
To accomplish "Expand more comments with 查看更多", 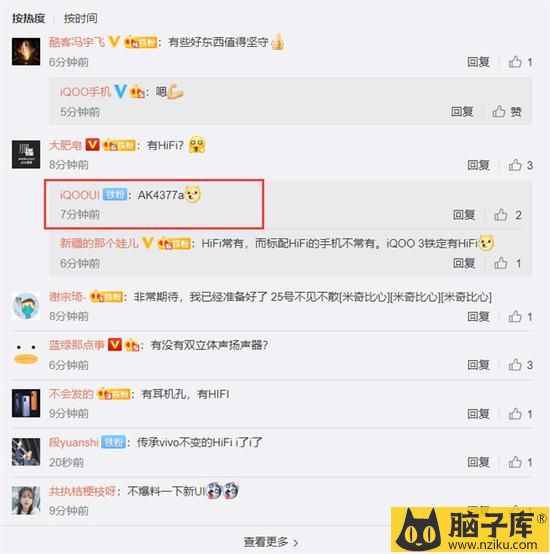I will [271, 542].
